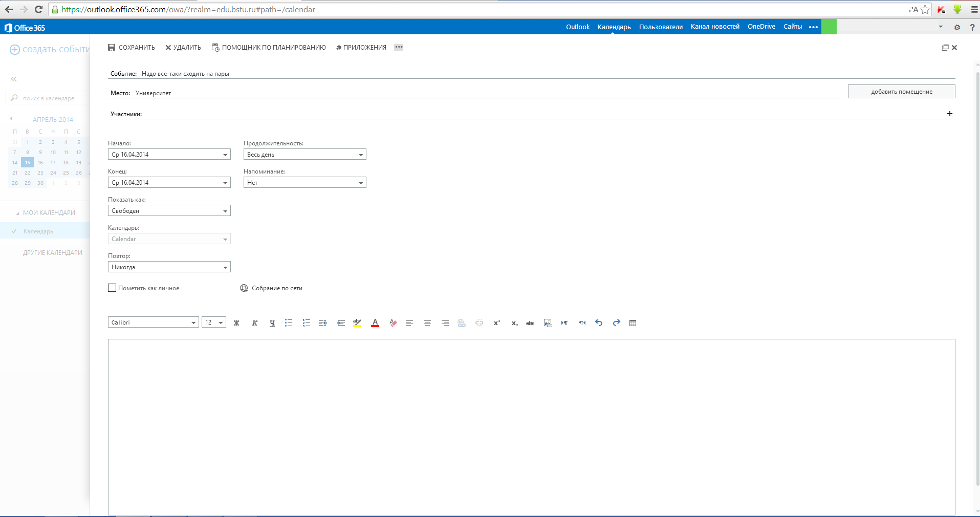Screen dimensions: 980x517
Task: Open the ПРИЛОЖЕНИЯ menu
Action: point(361,48)
